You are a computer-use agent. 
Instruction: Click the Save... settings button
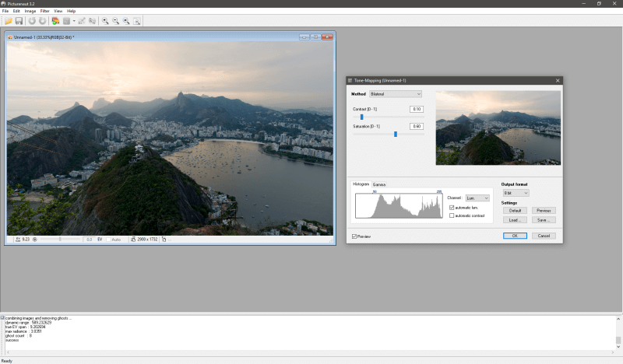click(x=544, y=220)
